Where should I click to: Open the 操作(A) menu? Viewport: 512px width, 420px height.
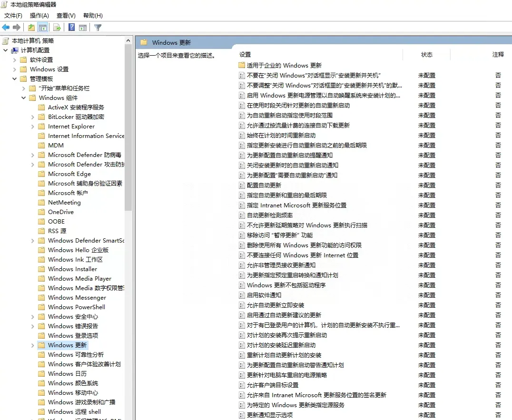pyautogui.click(x=39, y=16)
